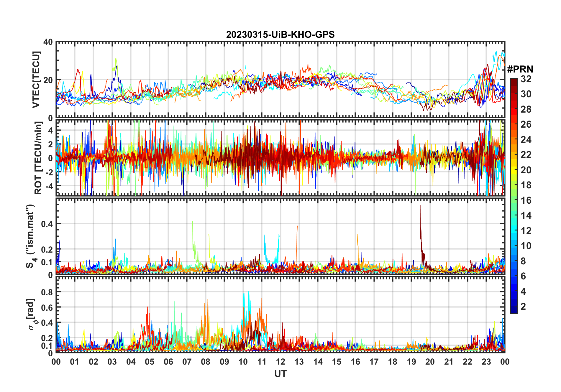Click the UT x-axis label
Viewport: 561px width, 392px height.
tap(280, 374)
